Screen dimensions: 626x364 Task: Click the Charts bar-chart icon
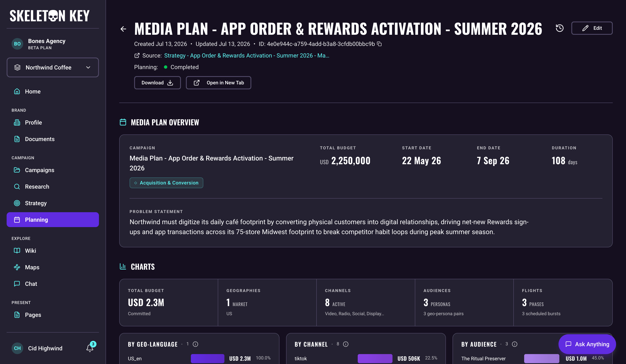pos(123,267)
